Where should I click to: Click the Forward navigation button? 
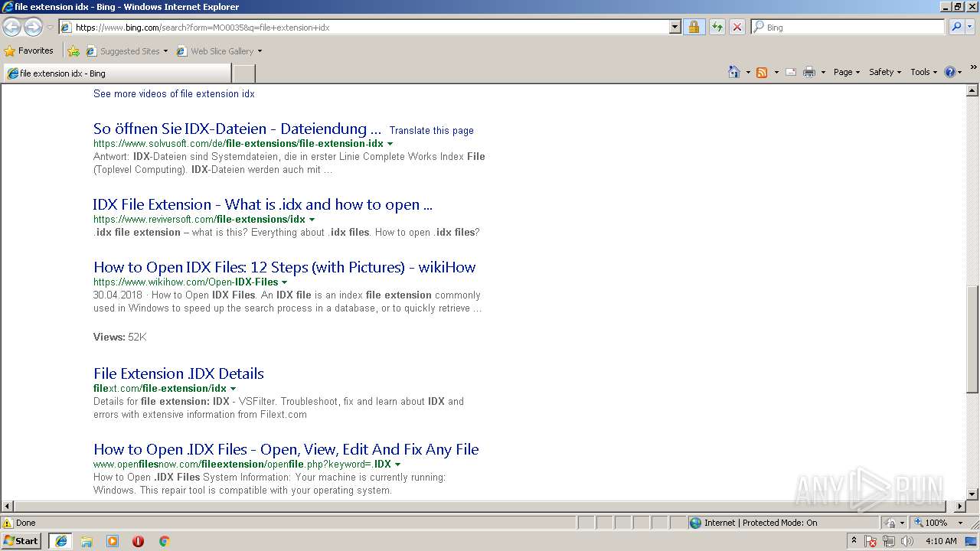click(x=33, y=28)
